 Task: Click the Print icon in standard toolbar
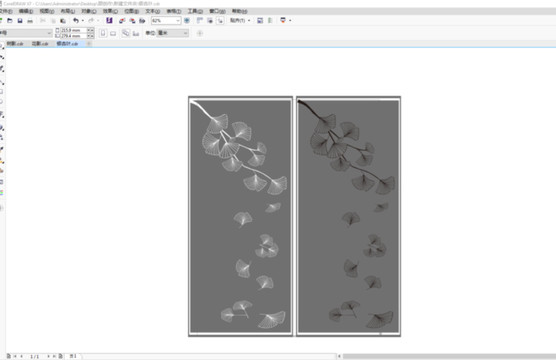30,21
